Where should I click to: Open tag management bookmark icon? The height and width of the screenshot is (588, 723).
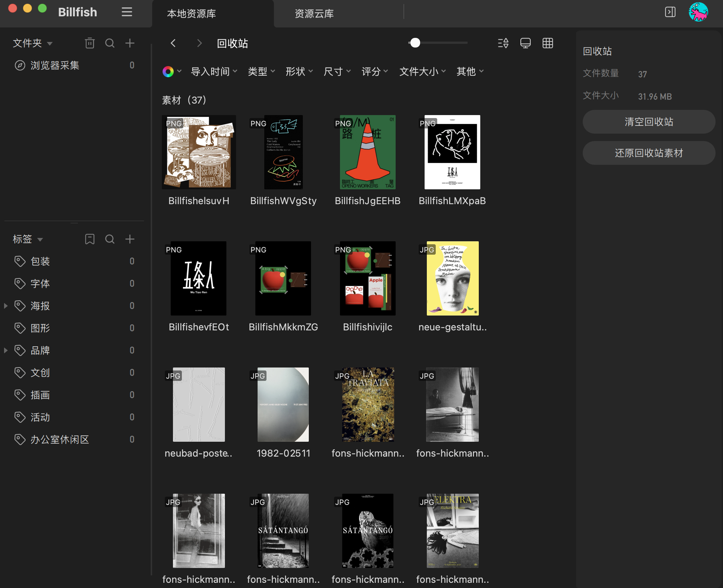pyautogui.click(x=90, y=239)
